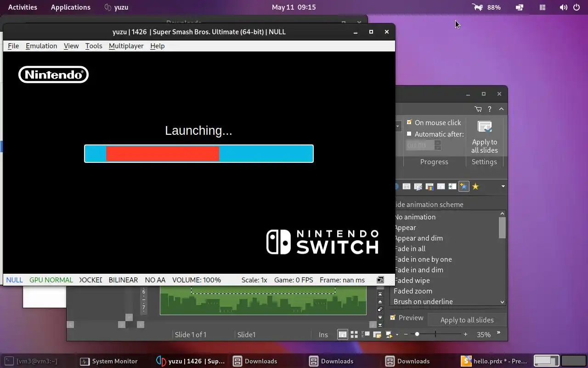The height and width of the screenshot is (368, 588).
Task: Open the Slide Color Scheme sidebar icon
Action: [x=430, y=186]
